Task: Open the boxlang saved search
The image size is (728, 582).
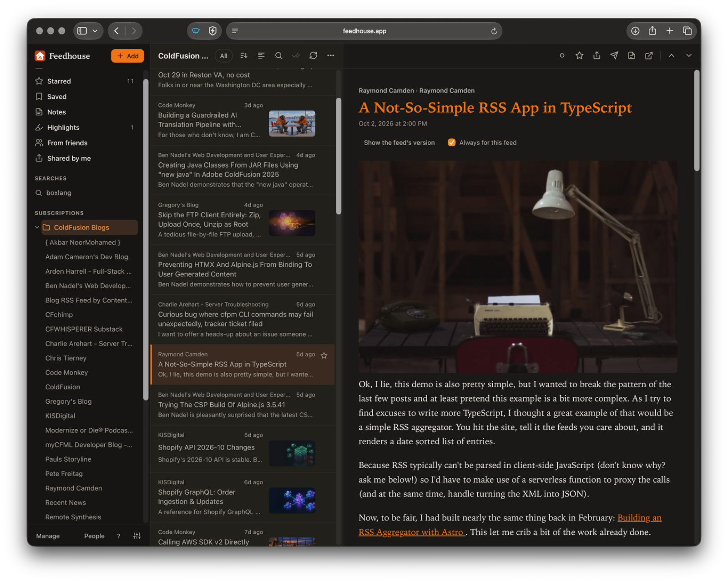Action: pyautogui.click(x=85, y=193)
